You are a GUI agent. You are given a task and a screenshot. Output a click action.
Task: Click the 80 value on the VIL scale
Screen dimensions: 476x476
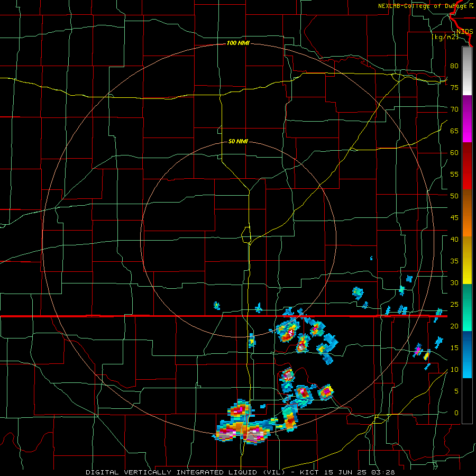(x=454, y=66)
